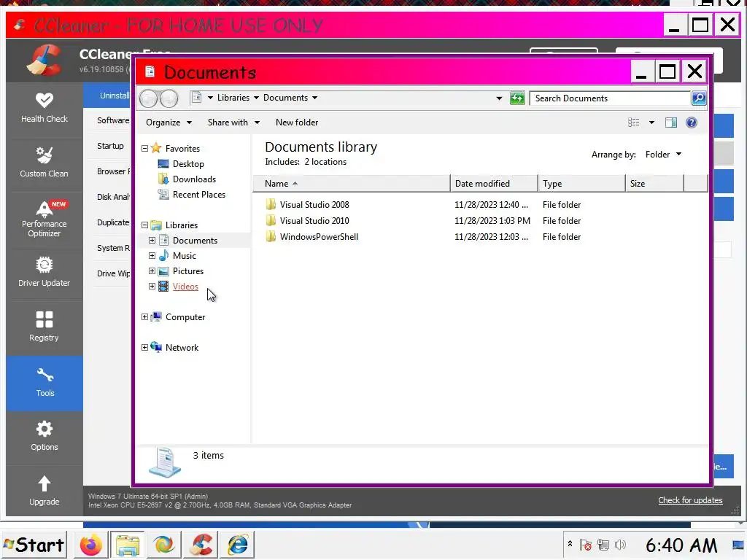Toggle the preview pane icon

click(671, 122)
